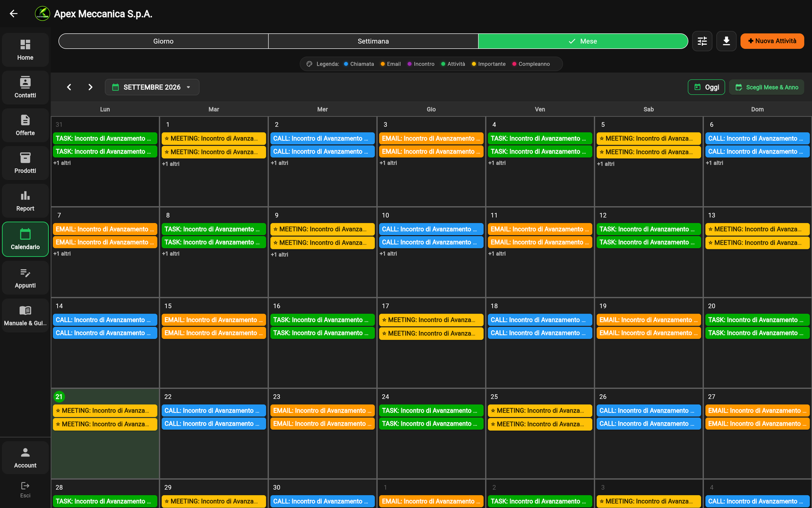Select the highlighted day number 21

pos(59,397)
